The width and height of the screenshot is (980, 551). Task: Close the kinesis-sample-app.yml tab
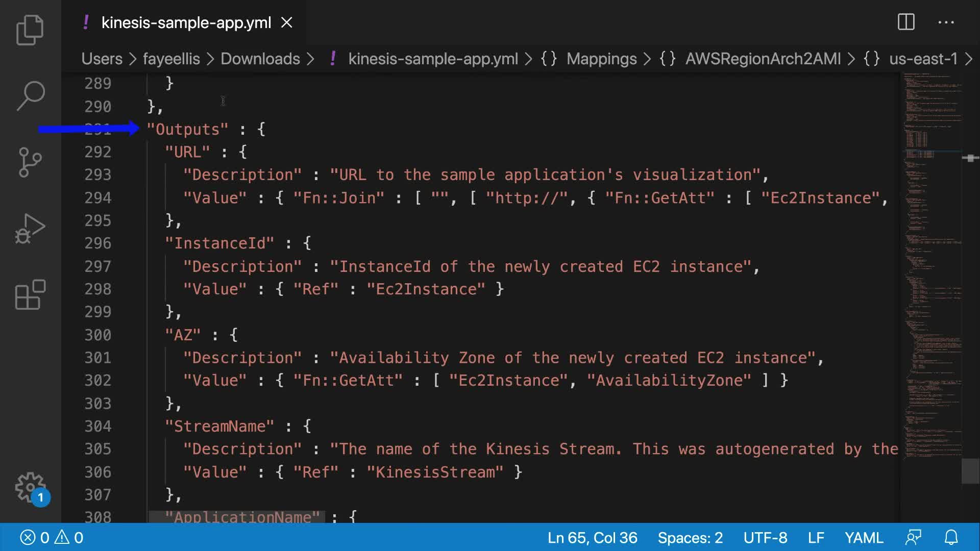[x=287, y=22]
